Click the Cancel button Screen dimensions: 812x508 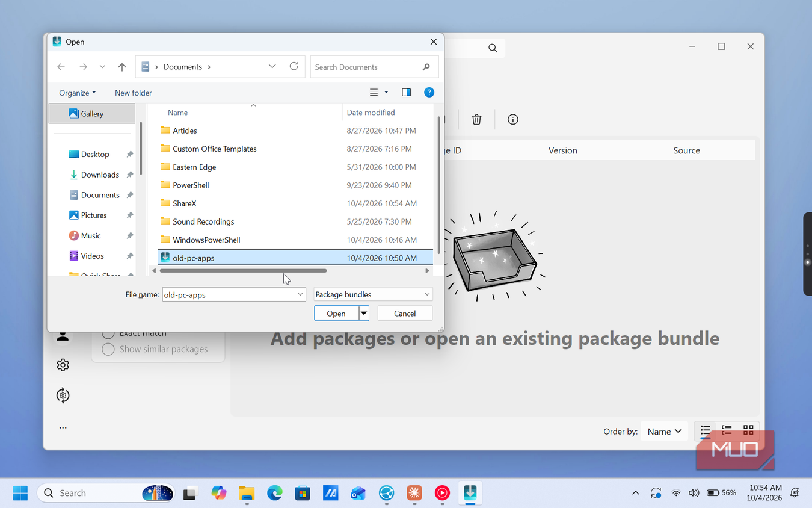pos(405,313)
